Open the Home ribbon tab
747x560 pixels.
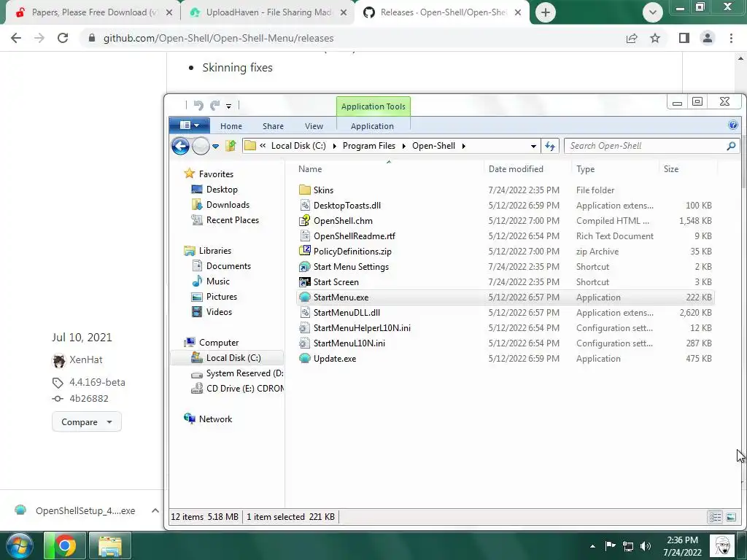point(231,126)
